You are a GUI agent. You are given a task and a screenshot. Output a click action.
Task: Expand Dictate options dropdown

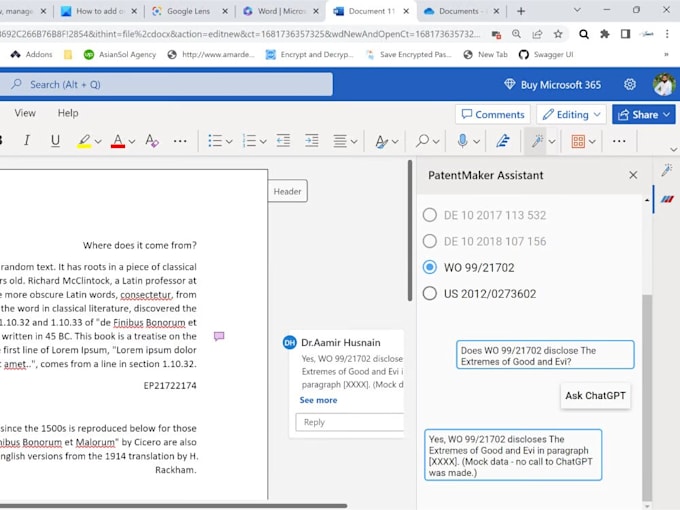click(477, 141)
